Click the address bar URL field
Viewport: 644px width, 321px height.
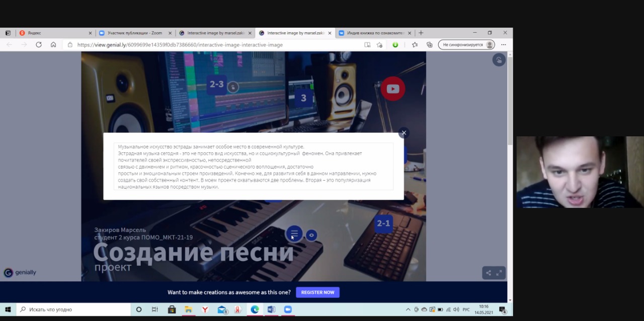(x=201, y=45)
